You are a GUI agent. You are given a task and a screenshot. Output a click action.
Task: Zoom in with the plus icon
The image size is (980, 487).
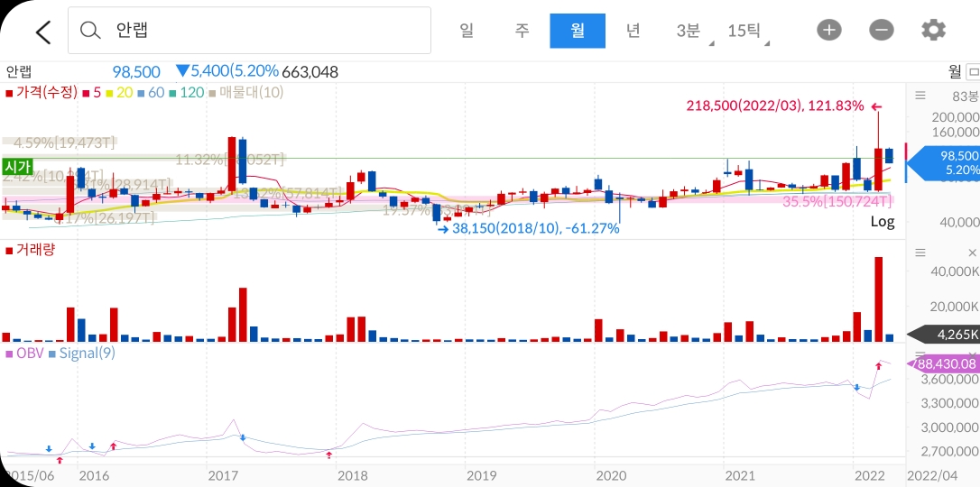(828, 30)
